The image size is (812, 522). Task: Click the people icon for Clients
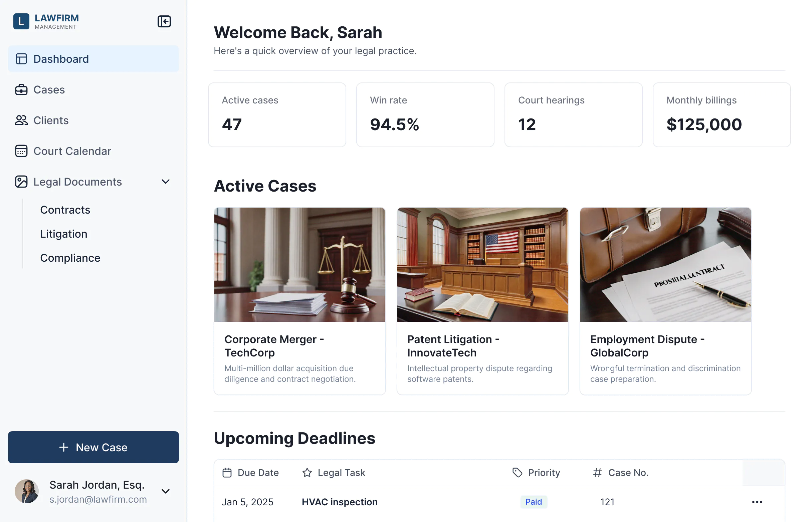[x=21, y=120]
